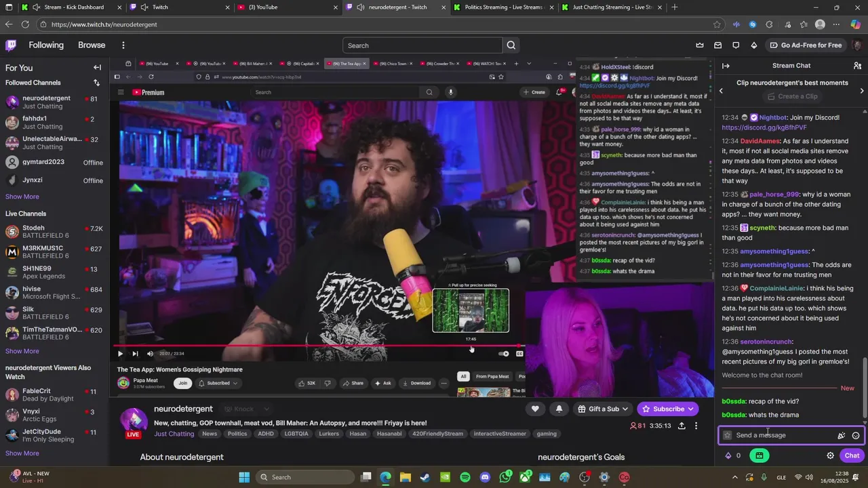The height and width of the screenshot is (488, 868).
Task: Show more followed channels
Action: (x=22, y=197)
